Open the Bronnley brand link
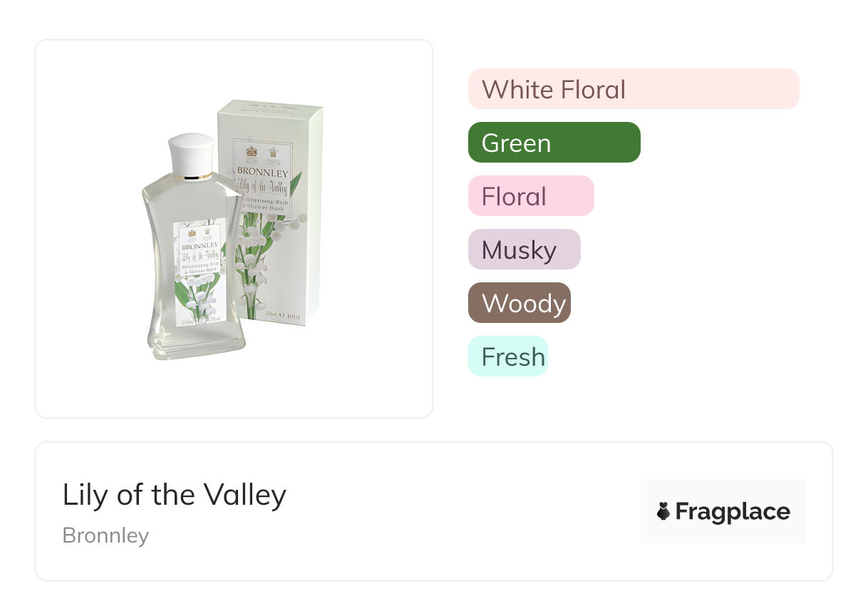The height and width of the screenshot is (616, 868). tap(105, 535)
